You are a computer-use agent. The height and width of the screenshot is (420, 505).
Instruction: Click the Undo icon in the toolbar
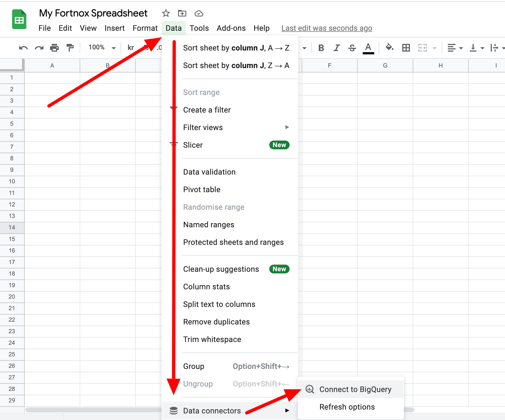pos(24,47)
